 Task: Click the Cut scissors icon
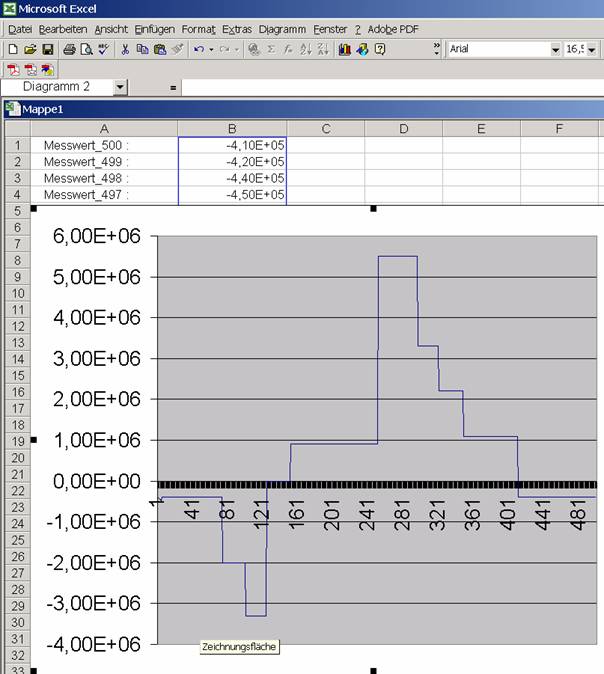(x=125, y=49)
